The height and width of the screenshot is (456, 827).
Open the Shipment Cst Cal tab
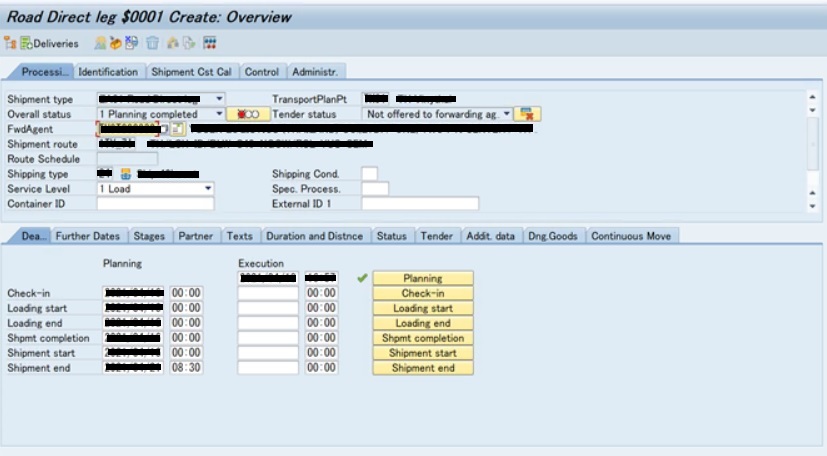pyautogui.click(x=190, y=72)
